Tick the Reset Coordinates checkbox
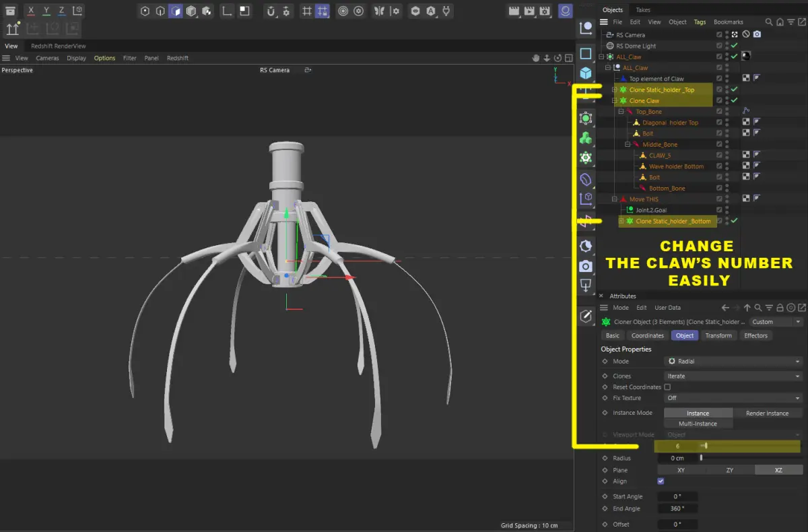 click(667, 387)
